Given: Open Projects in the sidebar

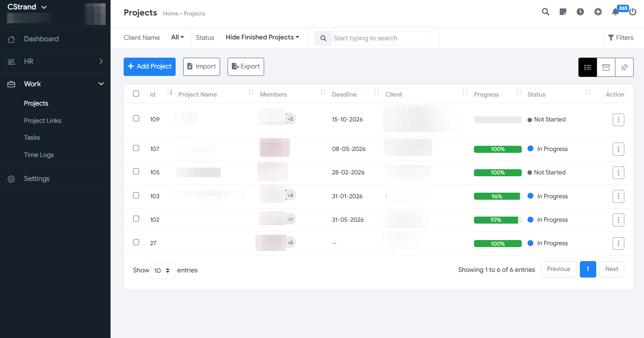Looking at the screenshot, I should [36, 103].
